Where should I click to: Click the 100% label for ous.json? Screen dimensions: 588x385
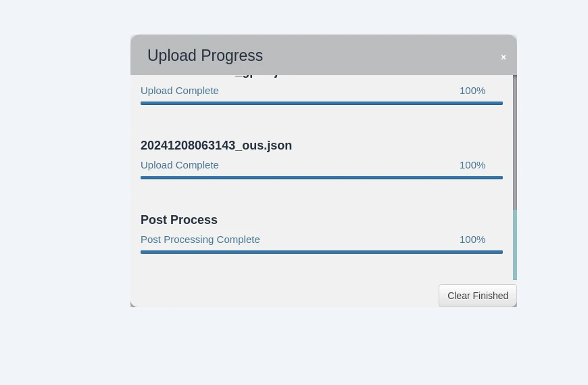472,165
